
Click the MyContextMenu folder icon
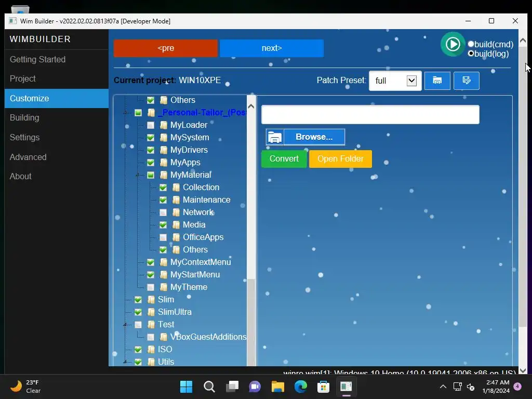click(164, 262)
